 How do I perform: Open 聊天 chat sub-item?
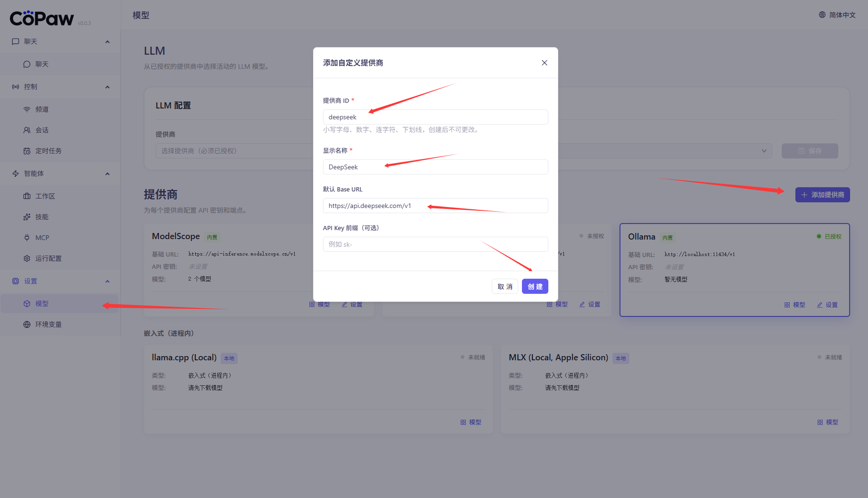[x=41, y=64]
